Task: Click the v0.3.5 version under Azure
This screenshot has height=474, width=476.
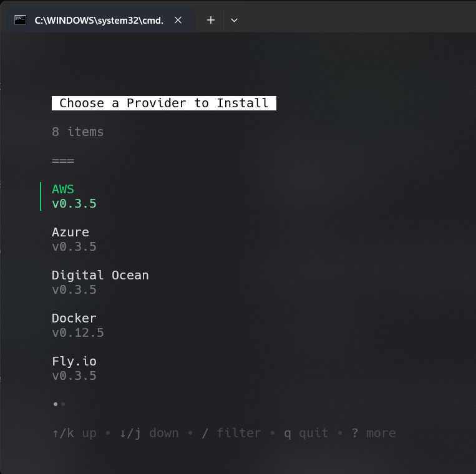Action: point(74,246)
